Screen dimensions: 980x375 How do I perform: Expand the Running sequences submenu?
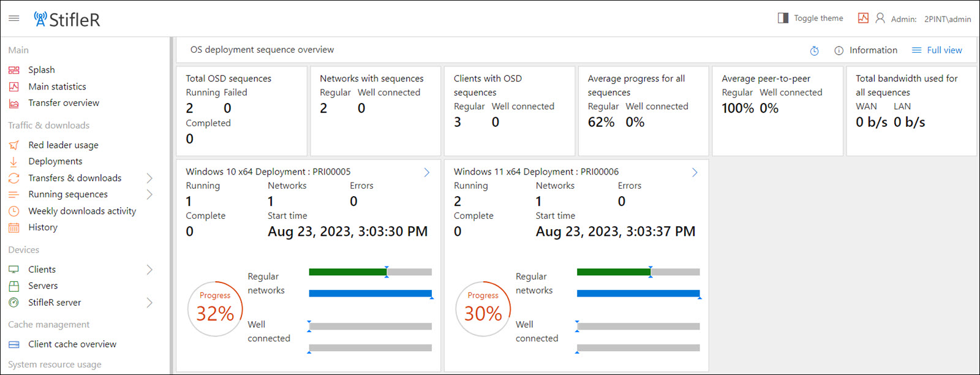coord(149,195)
